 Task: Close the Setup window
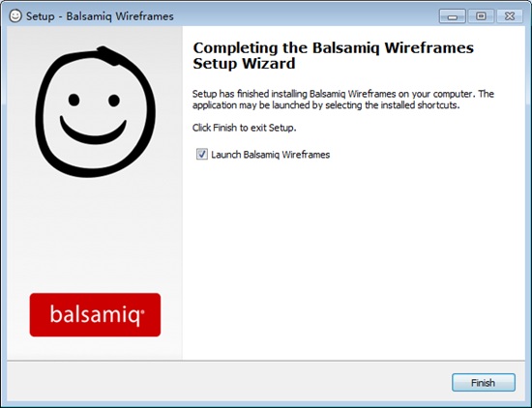tap(510, 16)
